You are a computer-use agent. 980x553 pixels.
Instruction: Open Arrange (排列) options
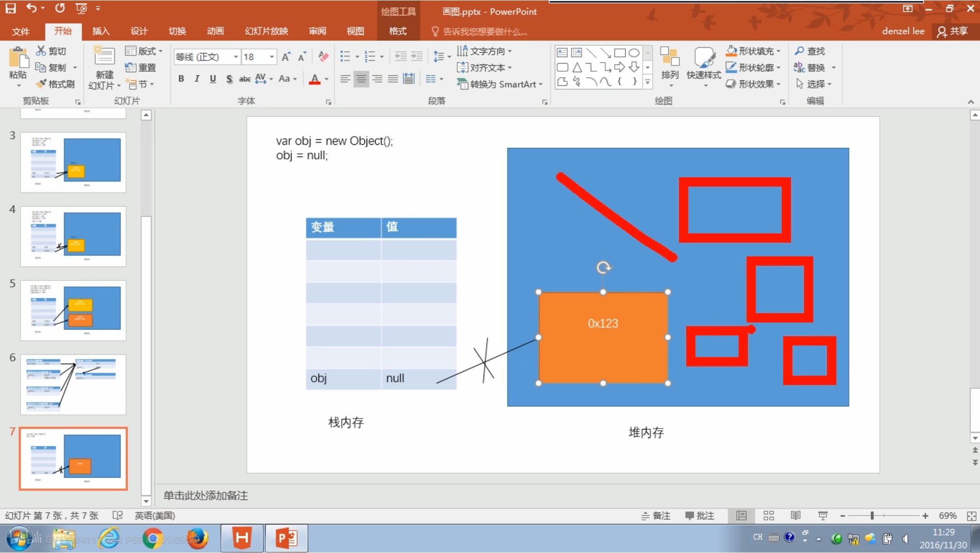point(670,66)
